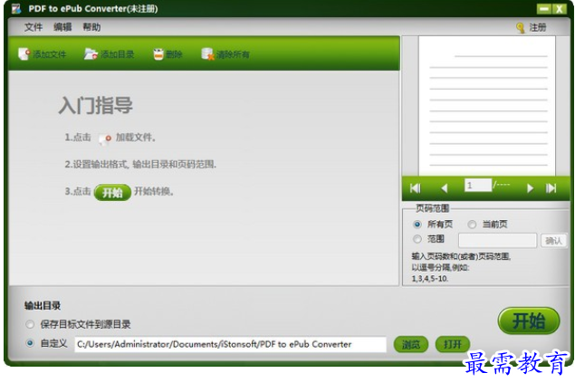Select the 所有页 radio button
This screenshot has width=575, height=392.
point(417,224)
